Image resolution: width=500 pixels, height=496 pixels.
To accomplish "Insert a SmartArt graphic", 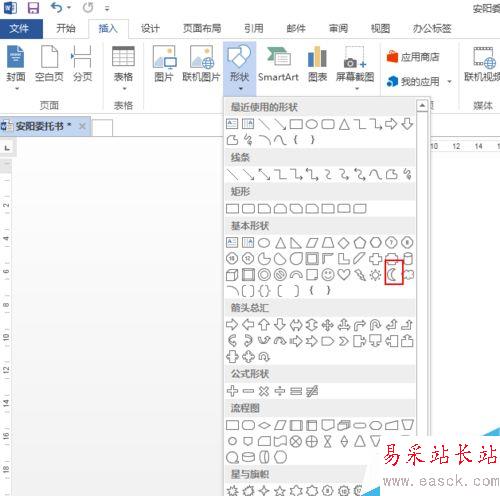I will [x=279, y=63].
